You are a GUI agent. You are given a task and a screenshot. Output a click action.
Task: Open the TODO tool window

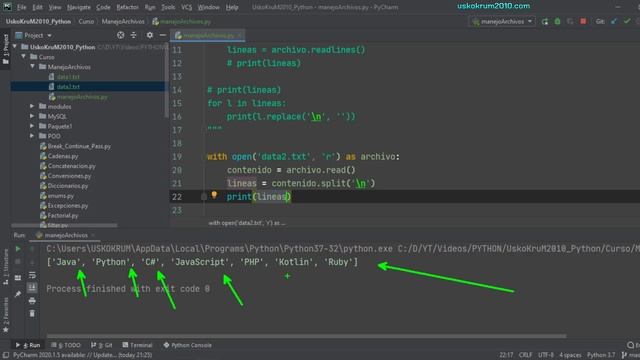coord(66,345)
